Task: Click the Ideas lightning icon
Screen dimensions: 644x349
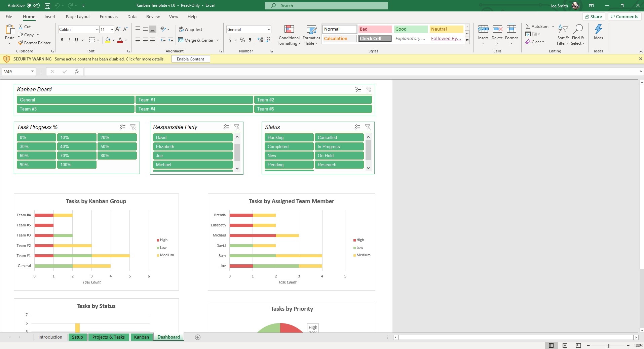Action: coord(598,30)
